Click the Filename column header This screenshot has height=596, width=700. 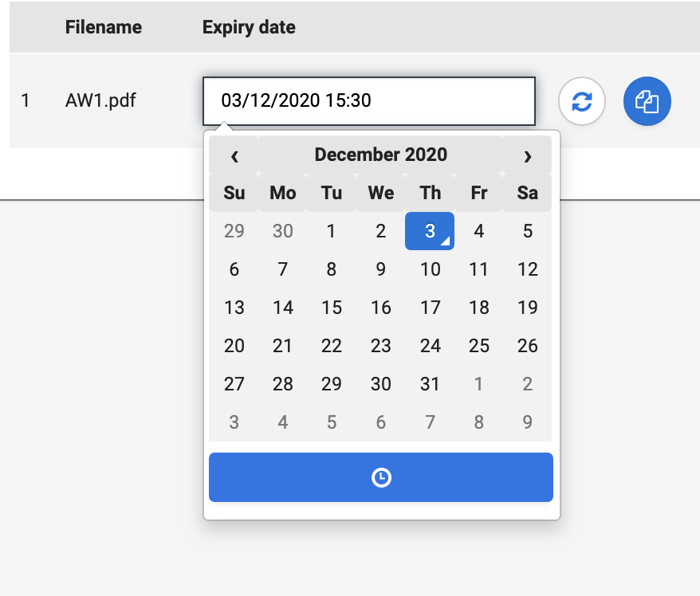click(104, 27)
